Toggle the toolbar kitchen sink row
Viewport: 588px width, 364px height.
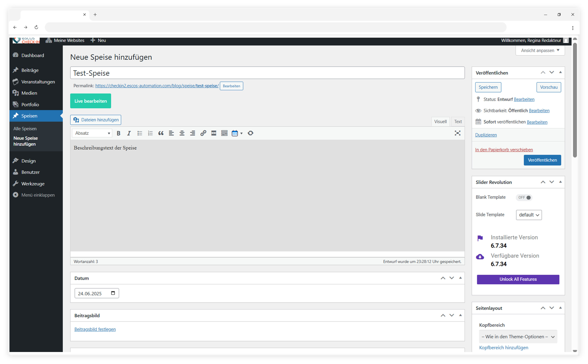click(224, 133)
